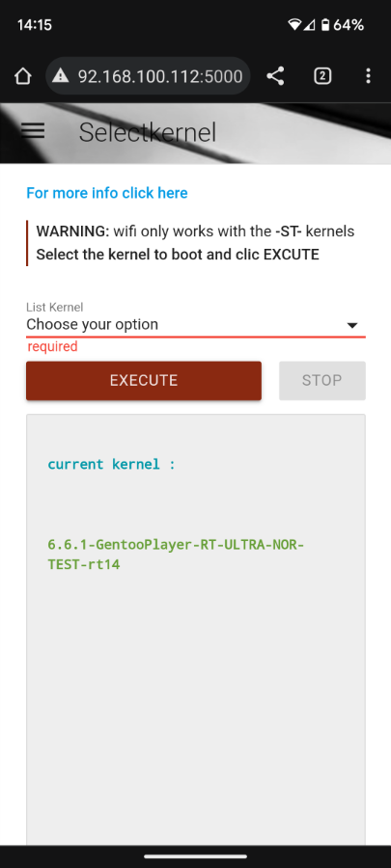Tap the Wi-Fi status icon
Image resolution: width=391 pixels, height=868 pixels.
(294, 25)
